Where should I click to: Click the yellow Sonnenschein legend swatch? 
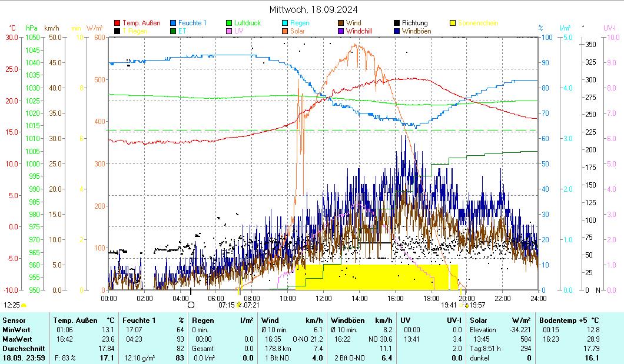pyautogui.click(x=453, y=23)
